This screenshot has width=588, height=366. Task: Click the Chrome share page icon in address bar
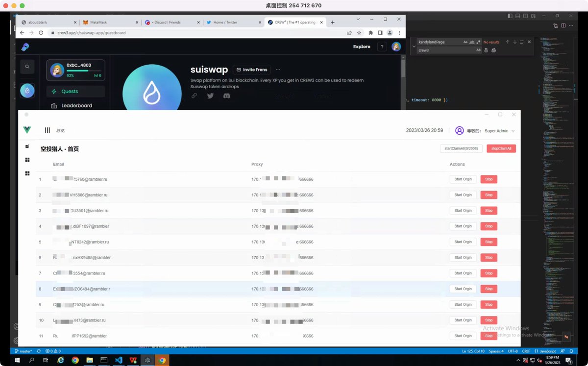pos(349,33)
